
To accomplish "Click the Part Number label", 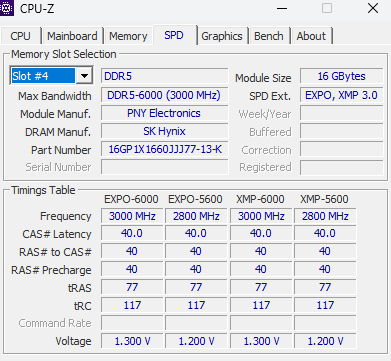I will point(61,150).
